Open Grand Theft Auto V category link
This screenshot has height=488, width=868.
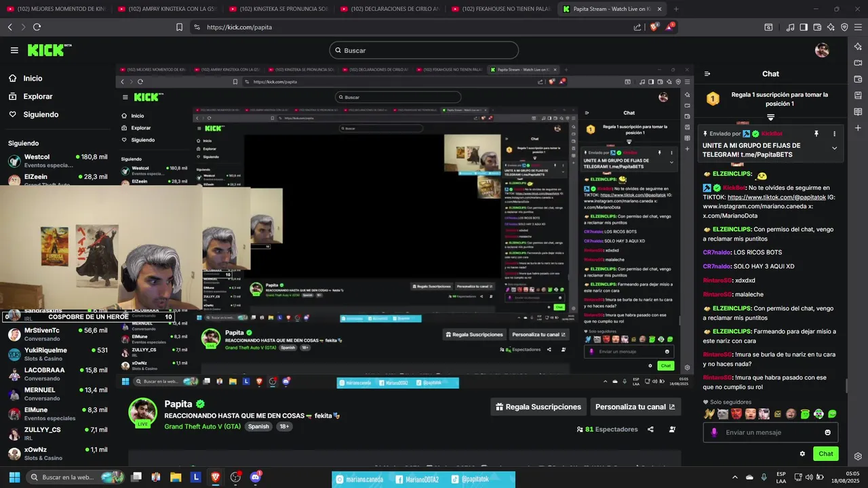click(x=202, y=426)
